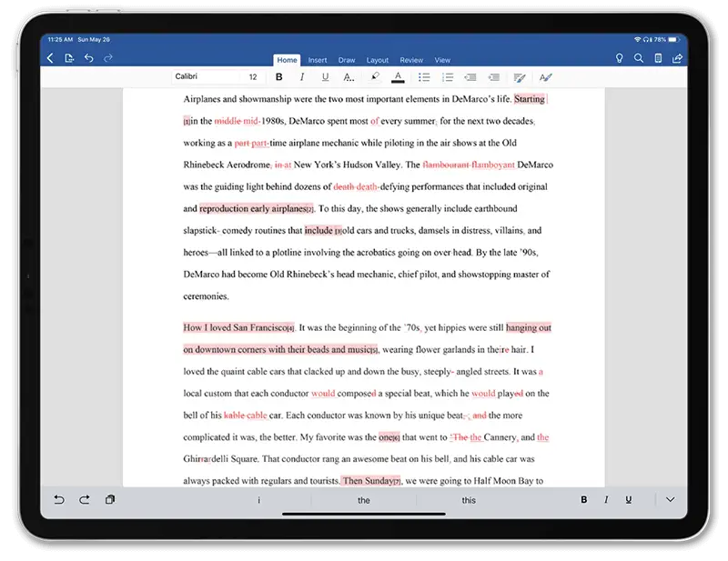This screenshot has width=728, height=561.
Task: Increase paragraph indent
Action: pyautogui.click(x=493, y=77)
